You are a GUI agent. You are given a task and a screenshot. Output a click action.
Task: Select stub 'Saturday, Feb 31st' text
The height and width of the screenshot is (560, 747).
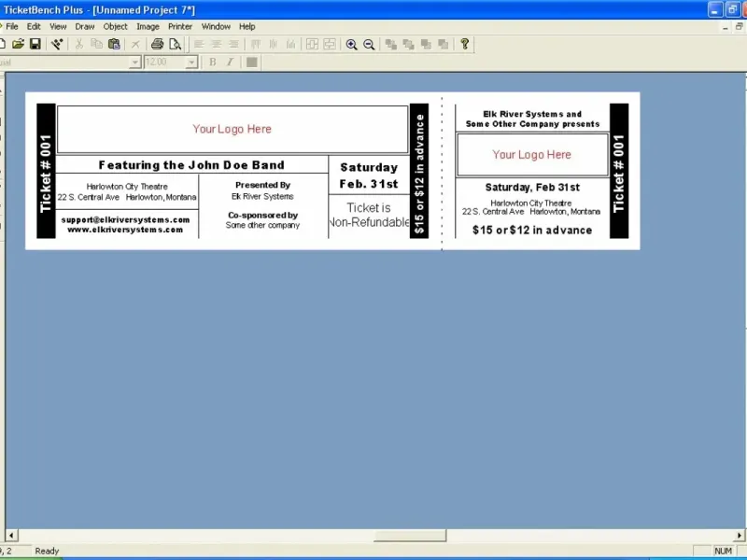tap(532, 188)
